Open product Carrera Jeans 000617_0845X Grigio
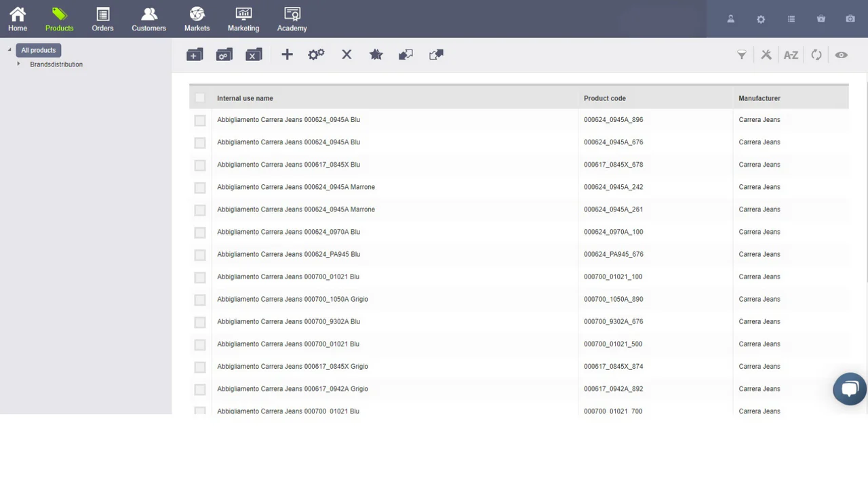Screen dimensions: 868x488 tap(292, 366)
